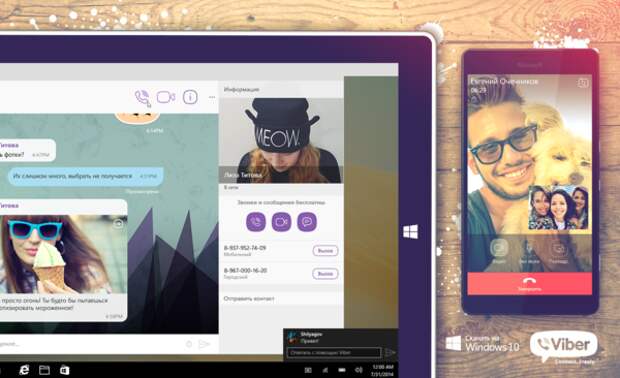Send the reply from the notification popup
This screenshot has height=378, width=620.
tap(390, 352)
